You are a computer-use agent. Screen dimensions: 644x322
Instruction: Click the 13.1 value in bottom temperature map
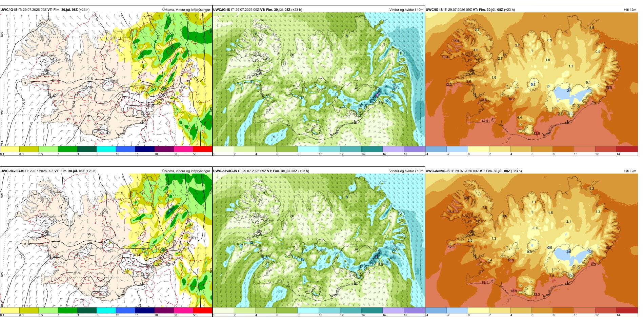pos(485,282)
